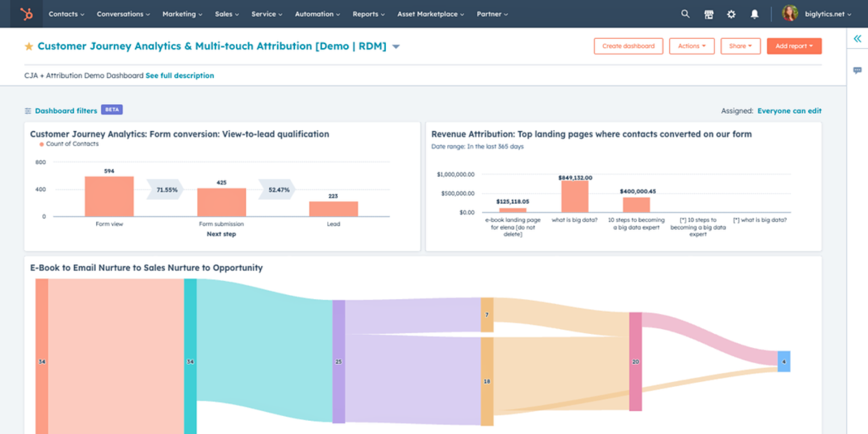Click the BETA badge

point(112,110)
